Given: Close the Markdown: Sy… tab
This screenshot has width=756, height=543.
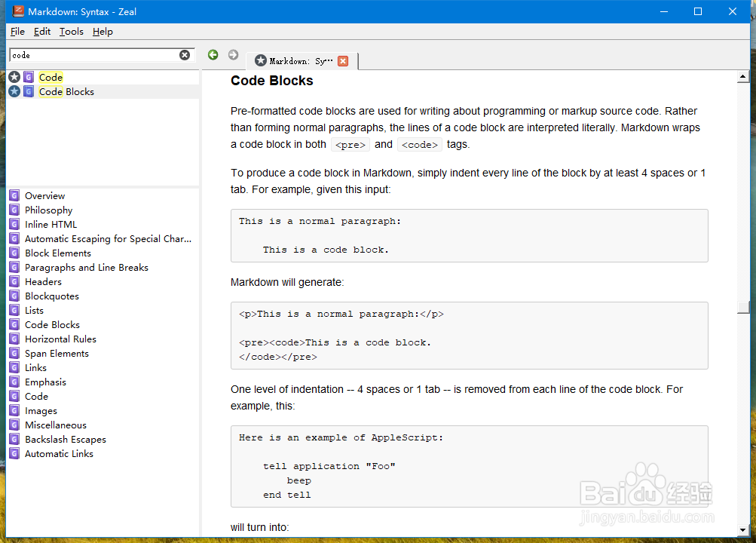Looking at the screenshot, I should pyautogui.click(x=343, y=61).
